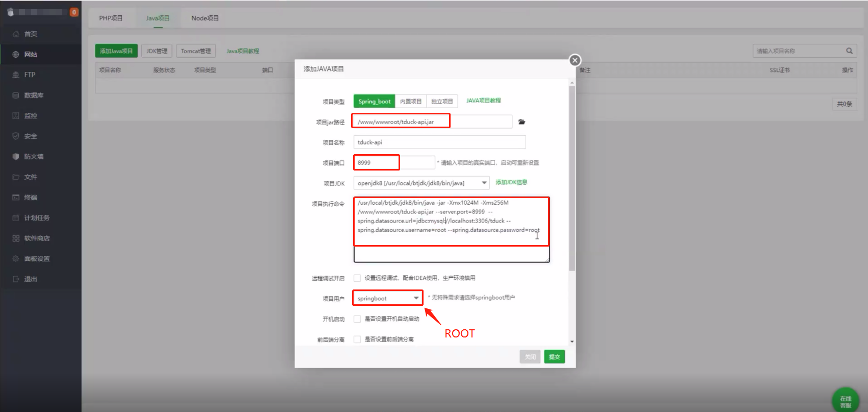Click the scrollbar up arrow in dialog
This screenshot has height=412, width=868.
pos(572,83)
